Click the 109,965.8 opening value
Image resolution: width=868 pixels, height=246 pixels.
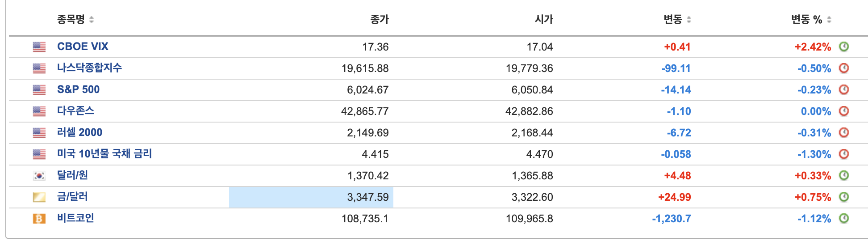(x=529, y=219)
